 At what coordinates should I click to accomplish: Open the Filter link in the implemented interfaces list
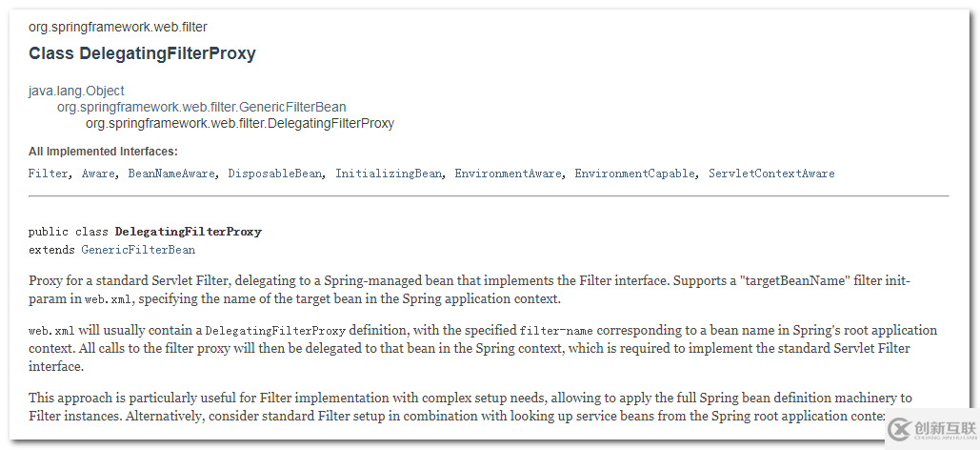click(x=48, y=174)
